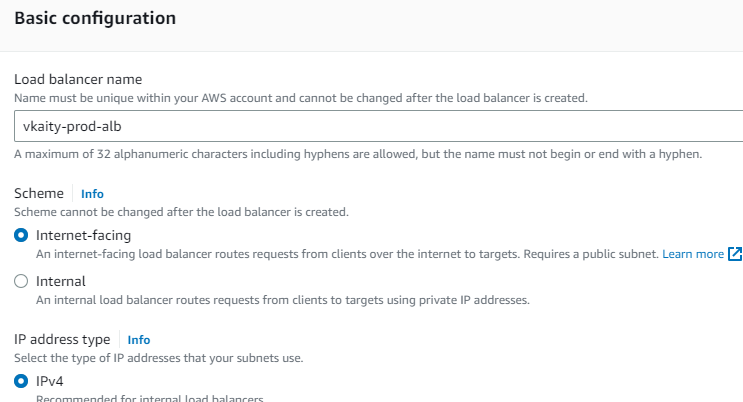Screen dimensions: 743x402
Task: Click the external link icon after Learn more
Action: [735, 254]
